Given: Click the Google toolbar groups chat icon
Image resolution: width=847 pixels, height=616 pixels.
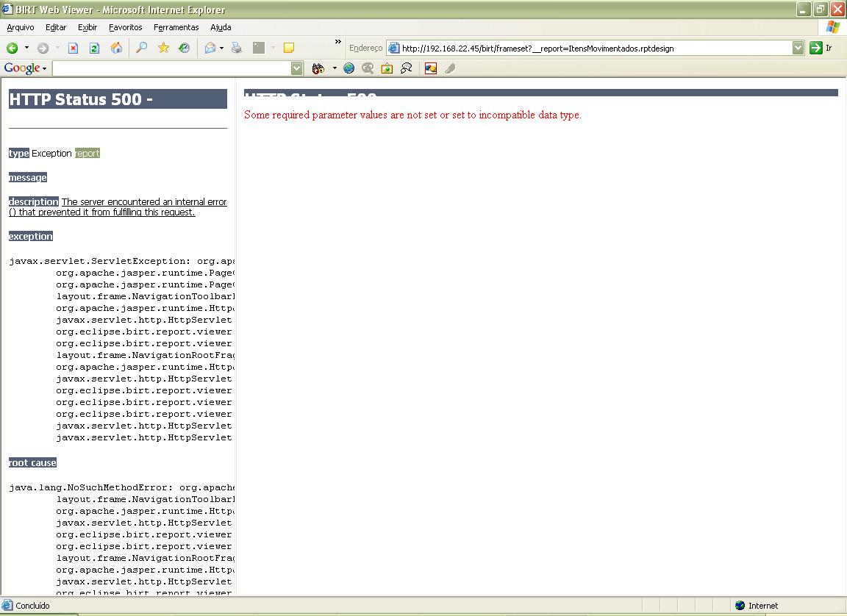Looking at the screenshot, I should [x=406, y=68].
